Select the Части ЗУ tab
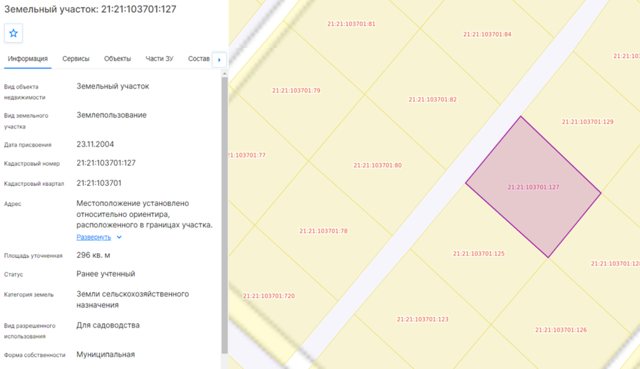The width and height of the screenshot is (640, 369). click(x=160, y=59)
